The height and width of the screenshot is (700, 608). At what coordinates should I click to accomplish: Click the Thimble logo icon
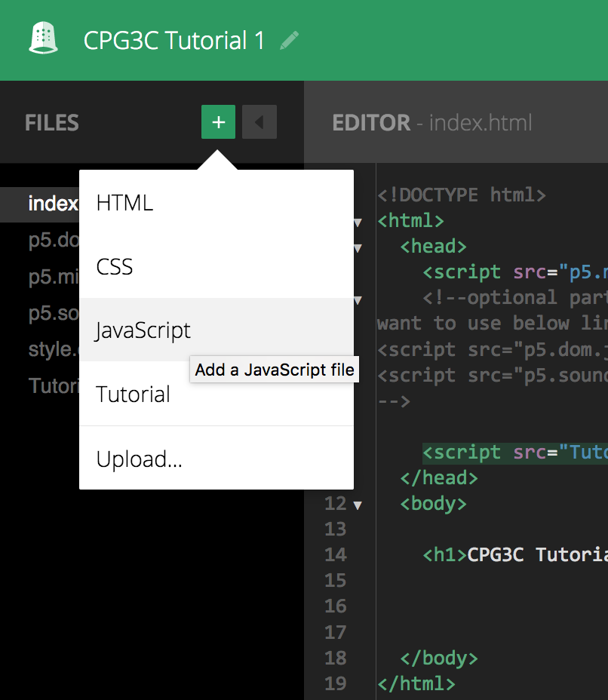pos(43,38)
